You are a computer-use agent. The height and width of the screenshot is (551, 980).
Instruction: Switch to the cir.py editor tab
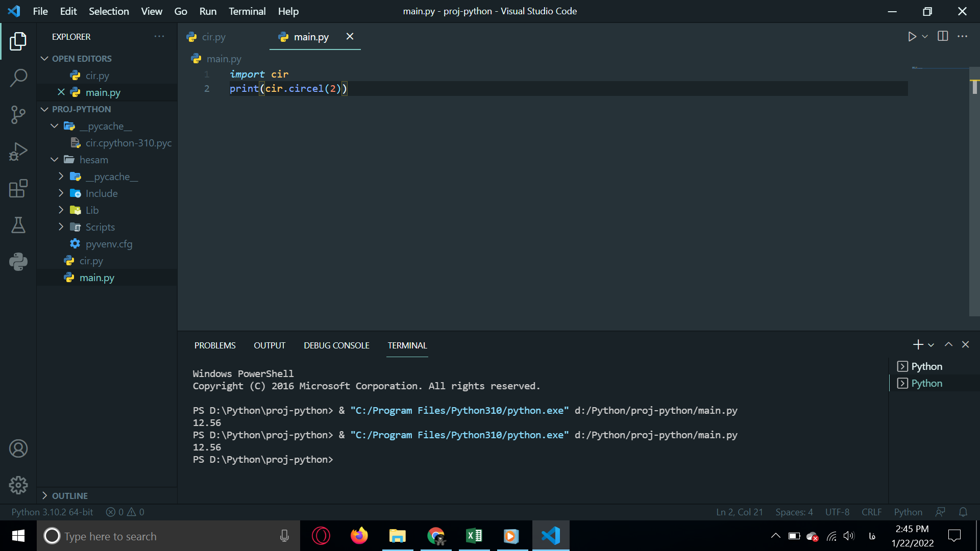(x=213, y=37)
